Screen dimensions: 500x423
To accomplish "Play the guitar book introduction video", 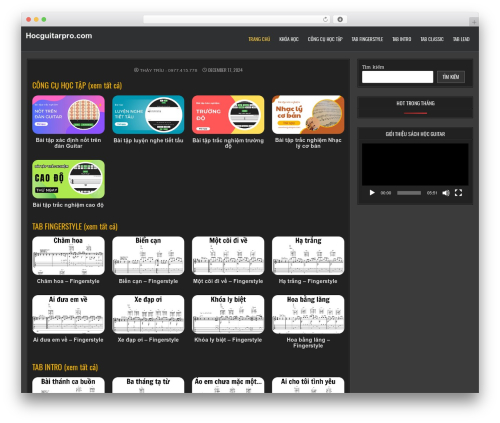I will [372, 193].
